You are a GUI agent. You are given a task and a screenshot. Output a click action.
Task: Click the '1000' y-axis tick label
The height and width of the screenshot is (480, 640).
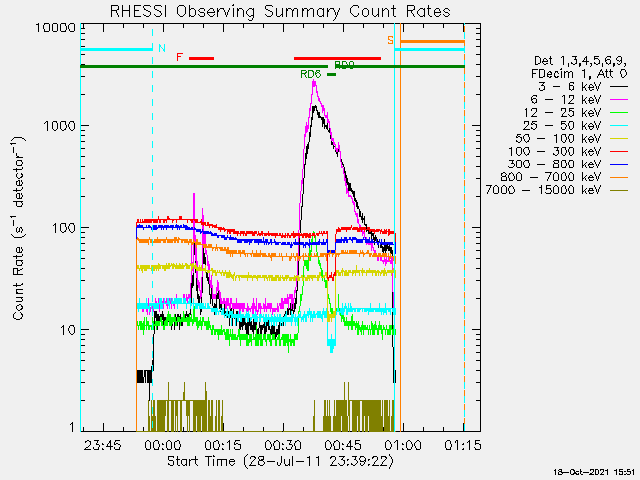pos(60,126)
